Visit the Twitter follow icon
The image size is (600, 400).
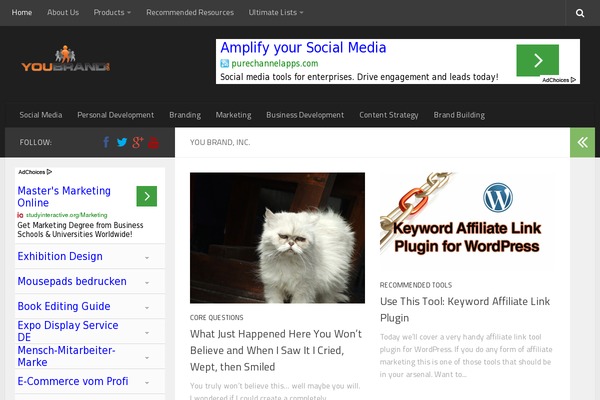click(x=122, y=142)
